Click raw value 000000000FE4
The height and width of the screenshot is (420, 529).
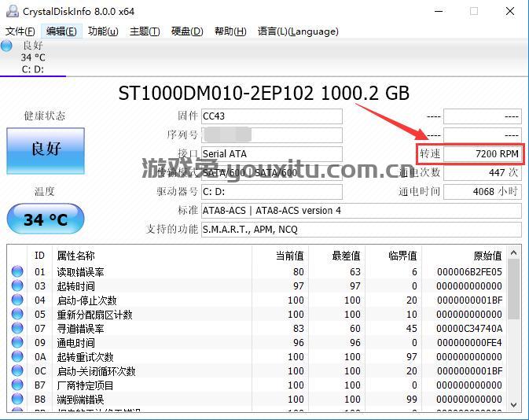click(x=469, y=343)
